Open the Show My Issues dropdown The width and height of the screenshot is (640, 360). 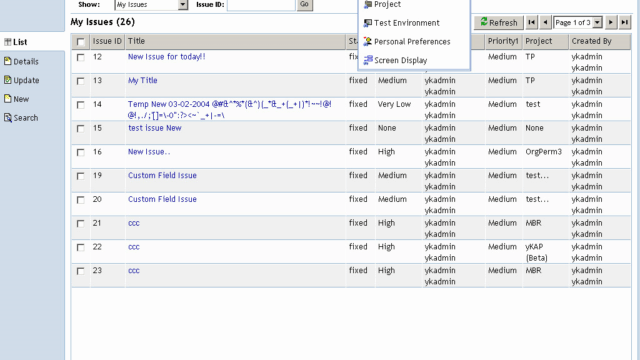[151, 4]
